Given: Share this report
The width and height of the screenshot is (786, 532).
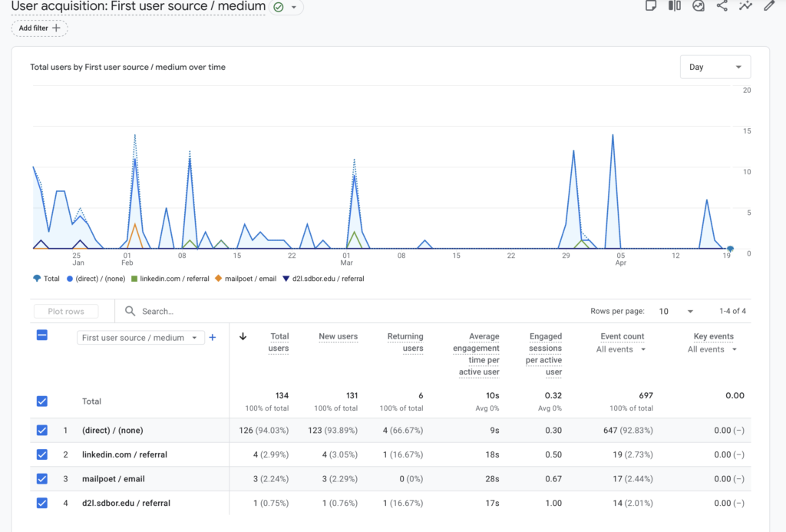Looking at the screenshot, I should [x=722, y=6].
